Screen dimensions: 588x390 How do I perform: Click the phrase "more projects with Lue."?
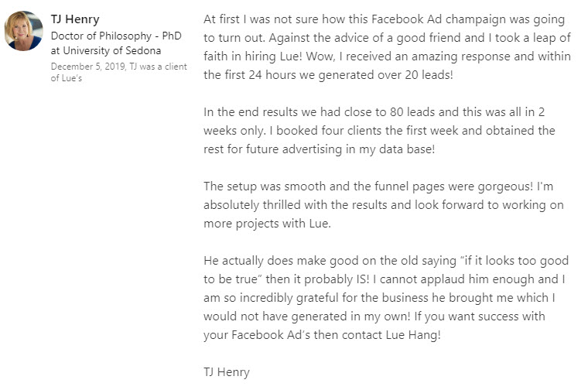[x=268, y=224]
